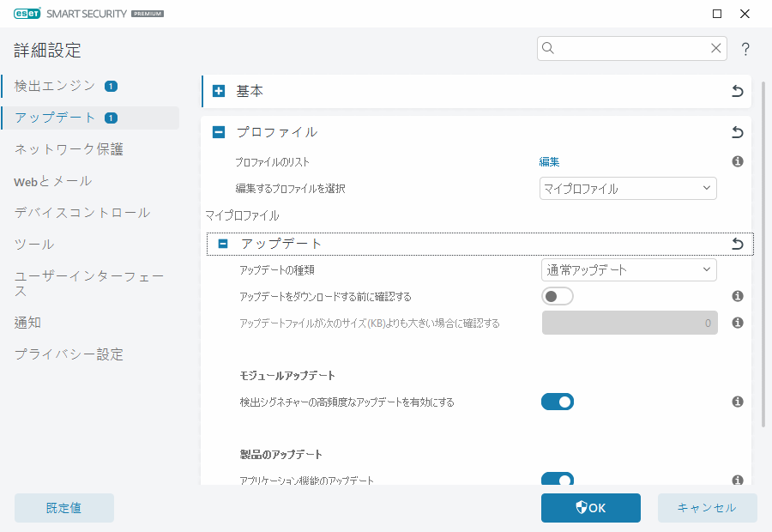The image size is (772, 532).
Task: Clear the search field using the X icon
Action: tap(716, 48)
